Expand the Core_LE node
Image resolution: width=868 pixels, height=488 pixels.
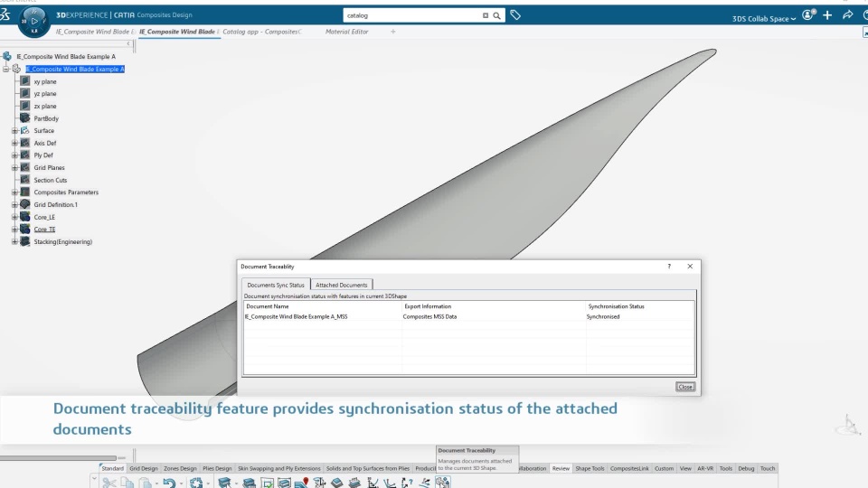click(15, 217)
